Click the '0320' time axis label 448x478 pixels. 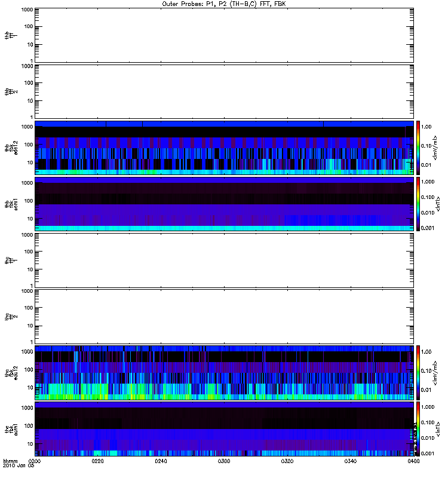click(287, 461)
